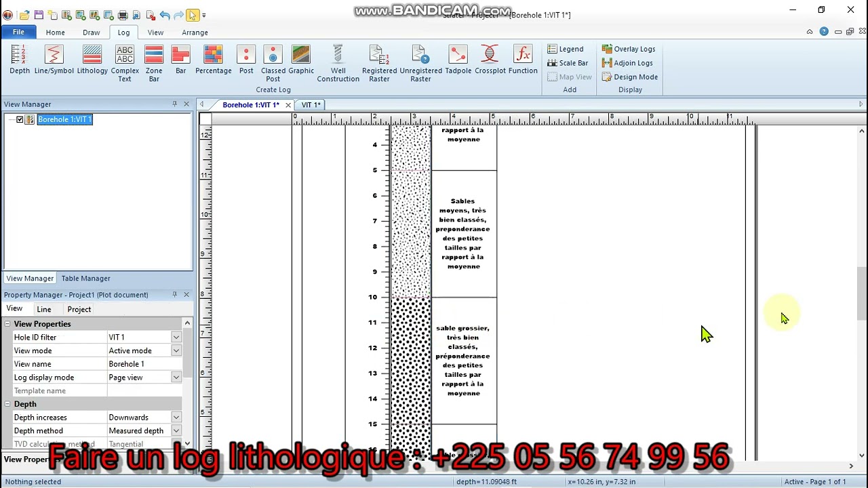Redo the last undone action
868x488 pixels.
click(x=178, y=15)
